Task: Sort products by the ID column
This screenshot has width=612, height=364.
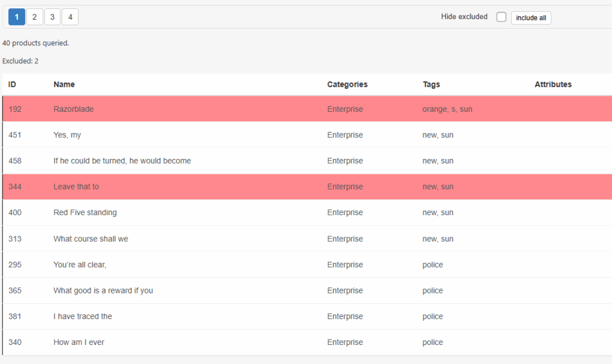Action: 12,84
